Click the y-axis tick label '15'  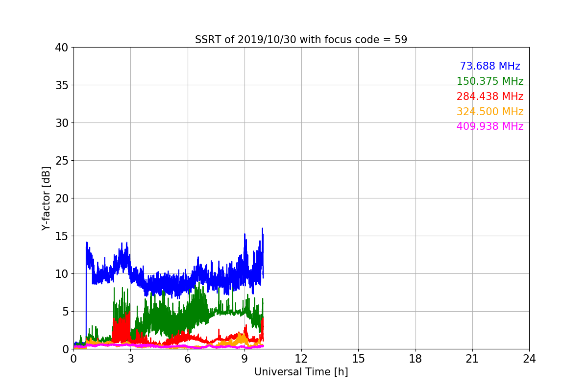pyautogui.click(x=62, y=236)
